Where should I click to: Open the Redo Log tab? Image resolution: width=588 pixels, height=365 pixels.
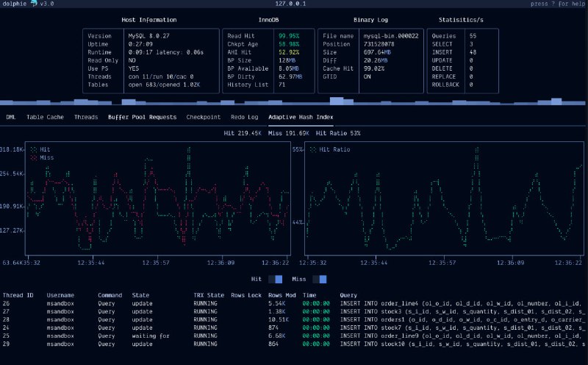245,117
